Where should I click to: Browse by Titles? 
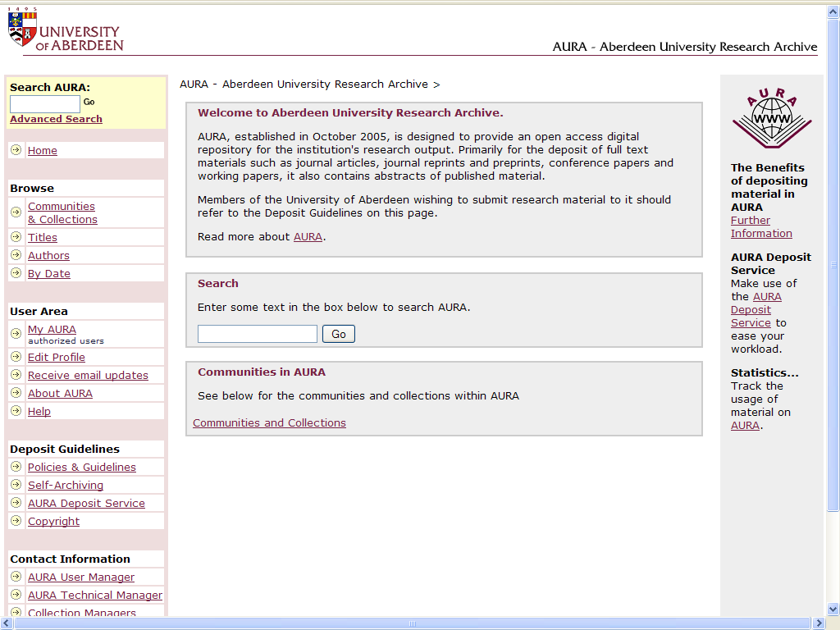pos(43,237)
